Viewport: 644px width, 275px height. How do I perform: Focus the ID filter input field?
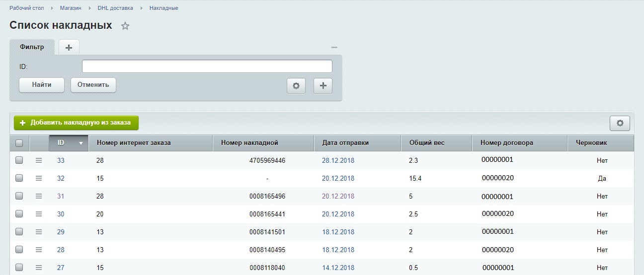click(207, 66)
